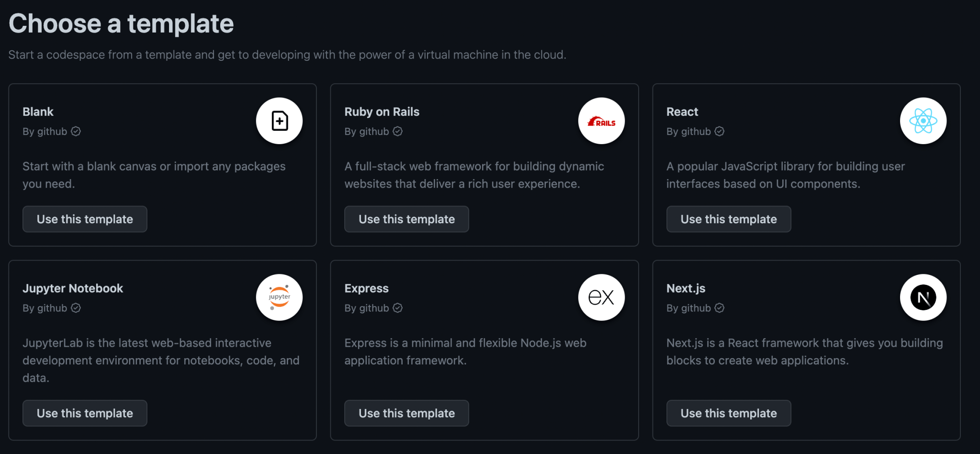Click the Express 'ex' logo

tap(601, 297)
